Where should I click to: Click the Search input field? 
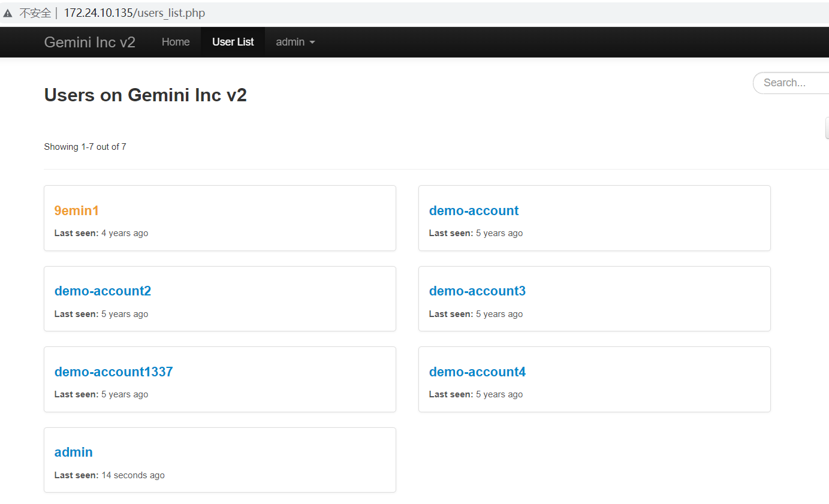pos(791,83)
